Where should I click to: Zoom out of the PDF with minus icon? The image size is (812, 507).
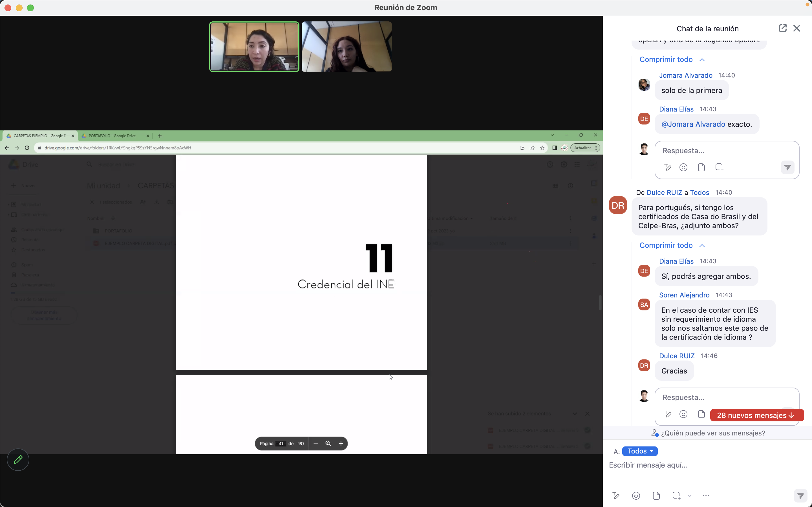[x=316, y=444]
